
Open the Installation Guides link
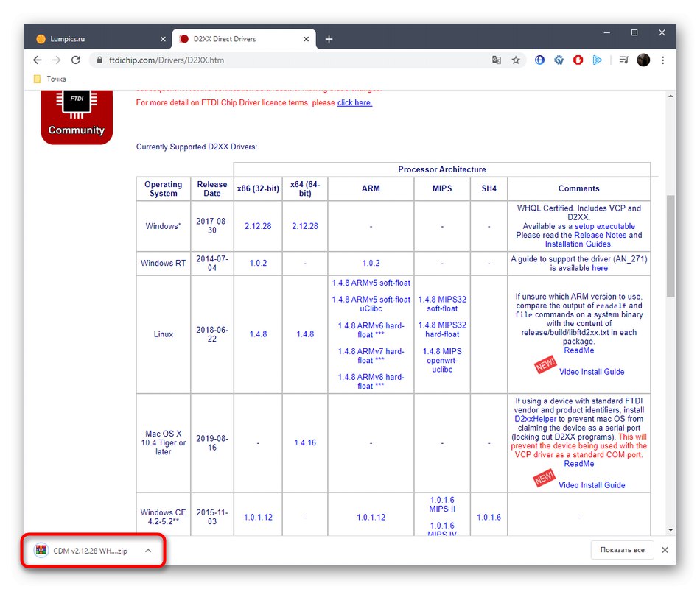click(578, 244)
